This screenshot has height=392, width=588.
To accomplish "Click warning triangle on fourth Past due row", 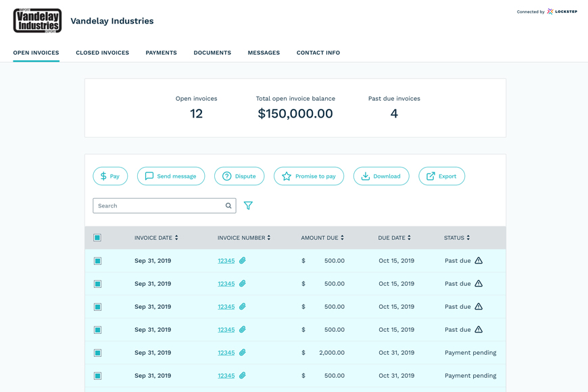I will pos(479,329).
